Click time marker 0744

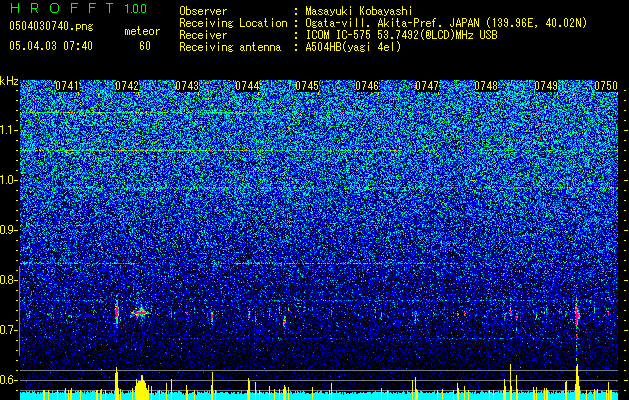coord(247,86)
